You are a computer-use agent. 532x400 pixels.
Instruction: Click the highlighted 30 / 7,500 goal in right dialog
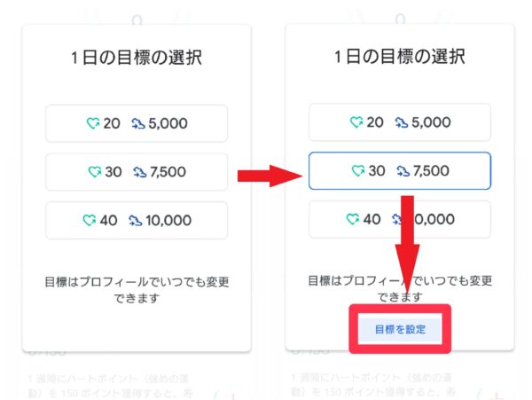point(400,170)
